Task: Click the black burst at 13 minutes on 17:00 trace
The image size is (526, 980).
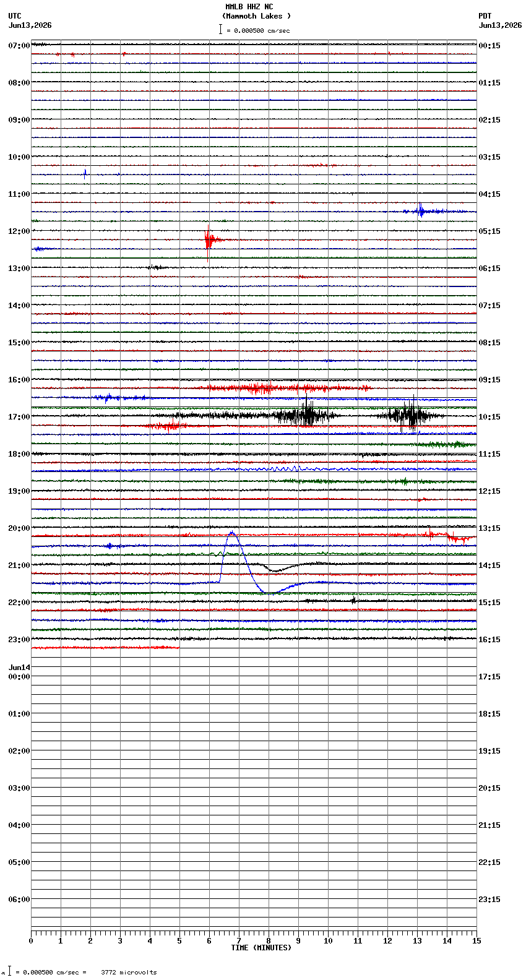Action: [x=410, y=415]
